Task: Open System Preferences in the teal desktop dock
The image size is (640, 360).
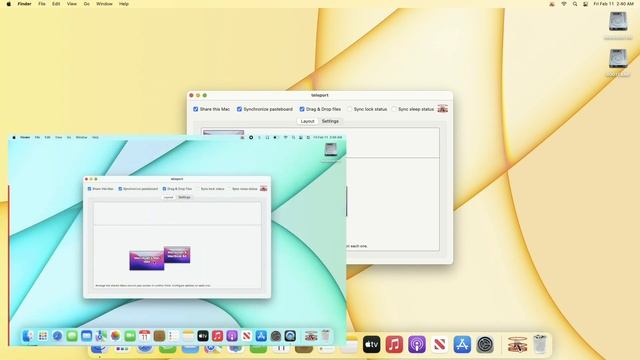Action: (x=276, y=336)
